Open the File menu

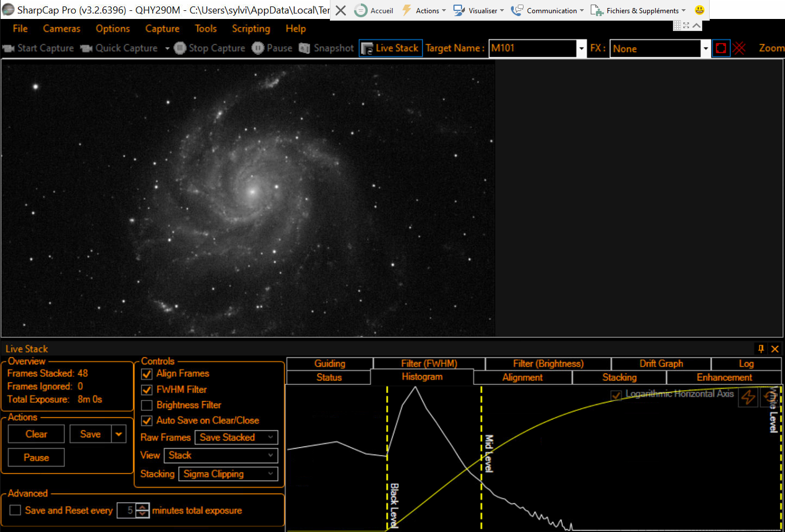pyautogui.click(x=20, y=29)
